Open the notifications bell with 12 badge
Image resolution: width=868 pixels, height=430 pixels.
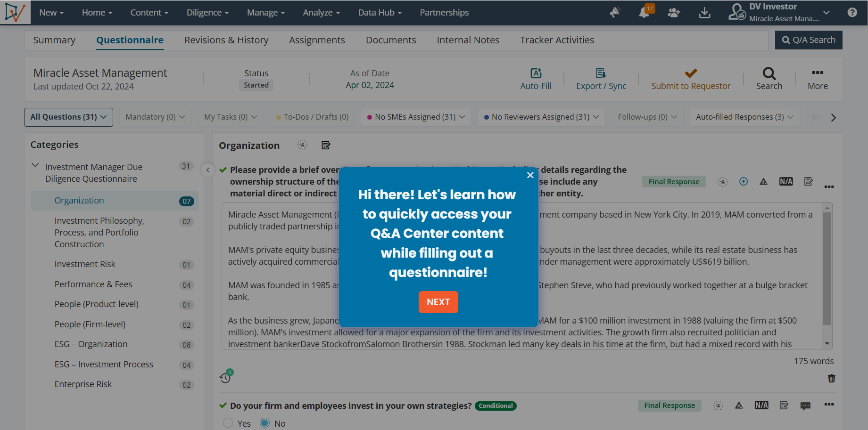tap(645, 12)
